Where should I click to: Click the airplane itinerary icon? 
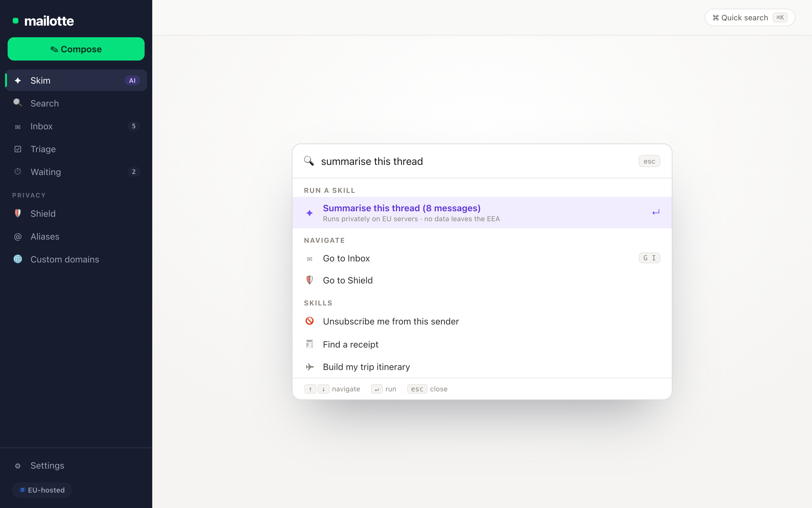point(310,367)
